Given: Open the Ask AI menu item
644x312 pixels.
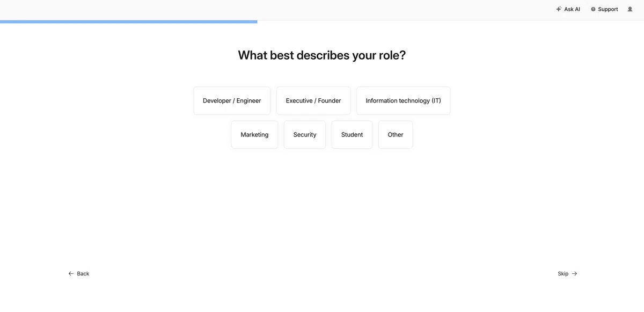Looking at the screenshot, I should (568, 9).
